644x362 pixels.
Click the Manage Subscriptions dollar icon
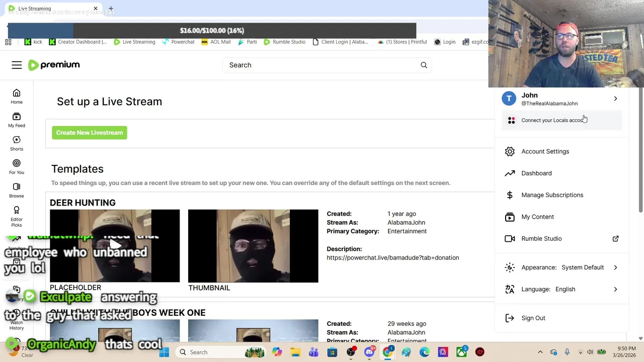tap(510, 195)
